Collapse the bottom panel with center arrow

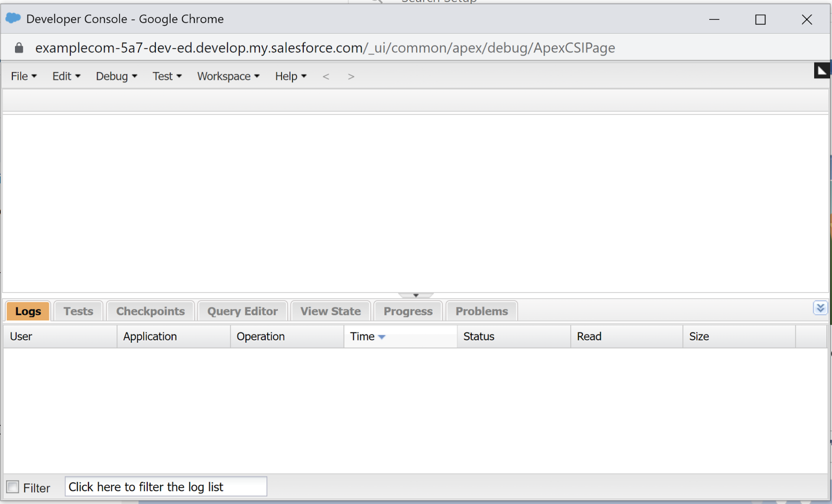416,295
